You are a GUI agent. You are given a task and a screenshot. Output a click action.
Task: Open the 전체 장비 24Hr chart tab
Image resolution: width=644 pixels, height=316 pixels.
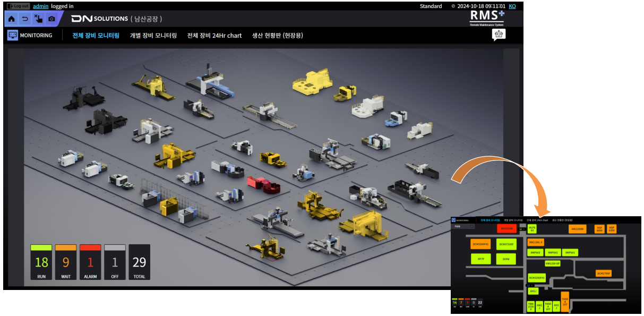214,36
